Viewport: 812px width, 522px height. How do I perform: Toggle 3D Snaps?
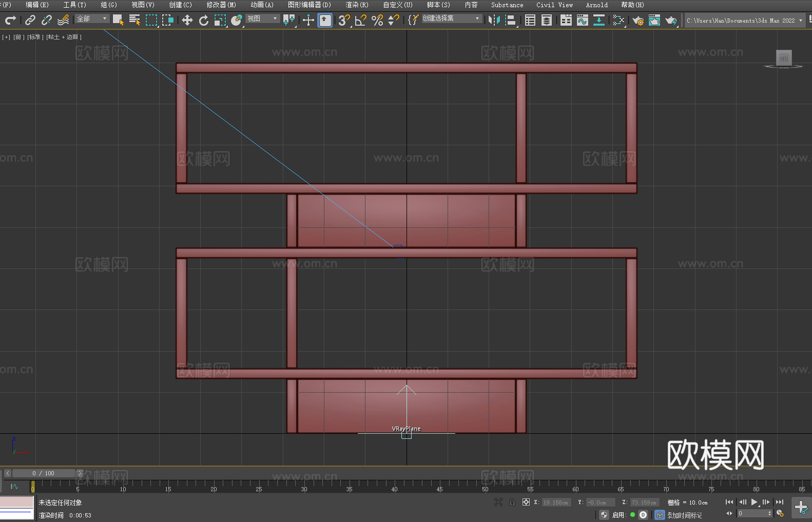tap(344, 20)
